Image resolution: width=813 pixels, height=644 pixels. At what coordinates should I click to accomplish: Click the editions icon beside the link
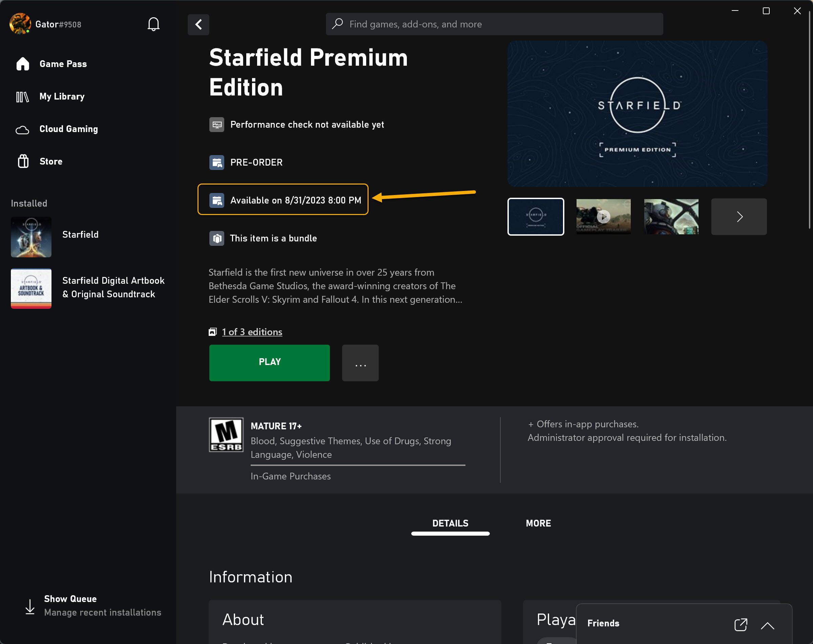coord(213,332)
